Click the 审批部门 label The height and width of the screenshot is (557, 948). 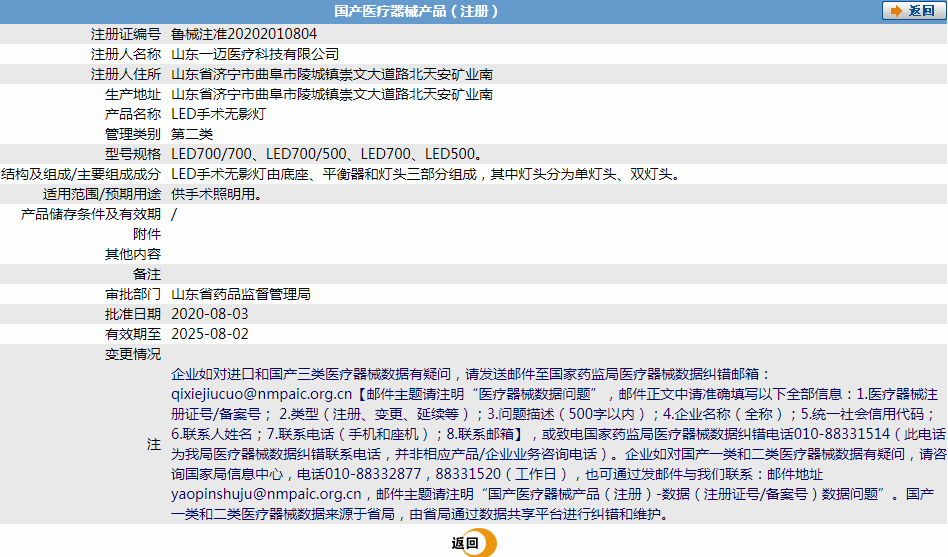(133, 294)
